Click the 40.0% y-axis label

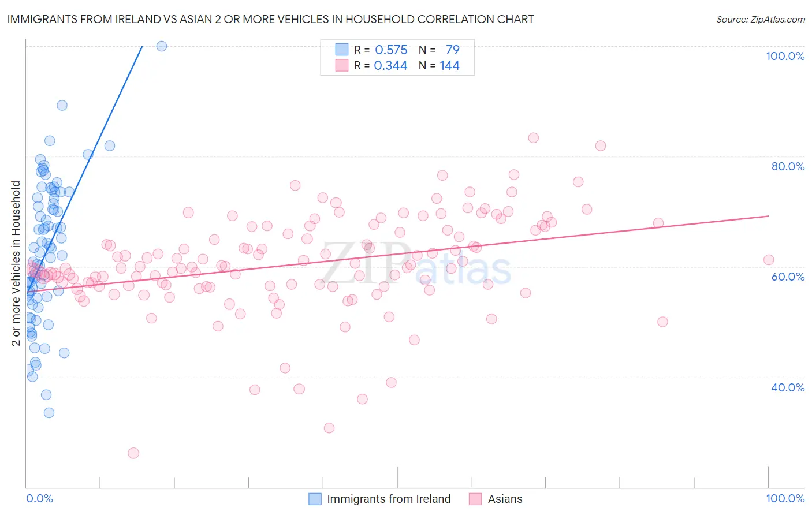(788, 387)
